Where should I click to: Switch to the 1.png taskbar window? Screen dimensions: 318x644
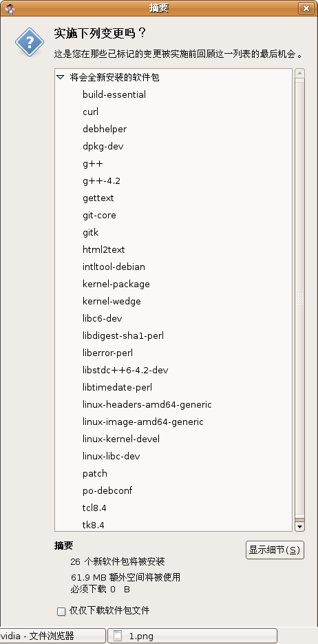[x=193, y=636]
